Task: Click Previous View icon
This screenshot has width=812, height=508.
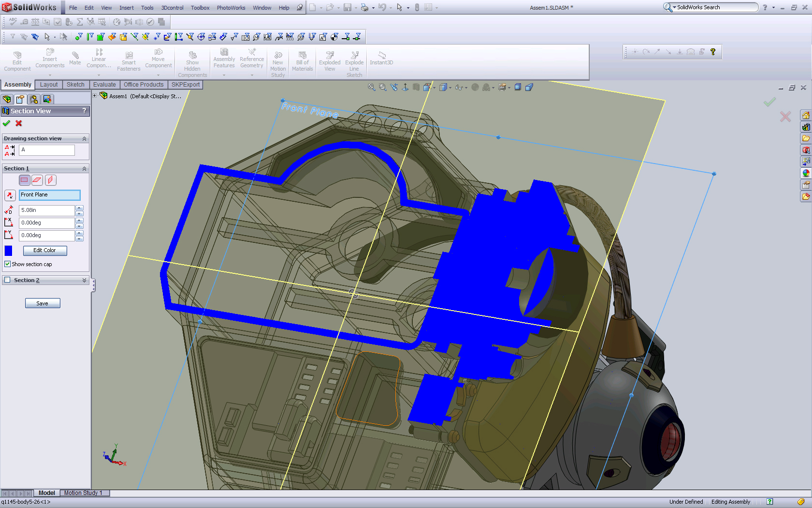Action: tap(394, 87)
